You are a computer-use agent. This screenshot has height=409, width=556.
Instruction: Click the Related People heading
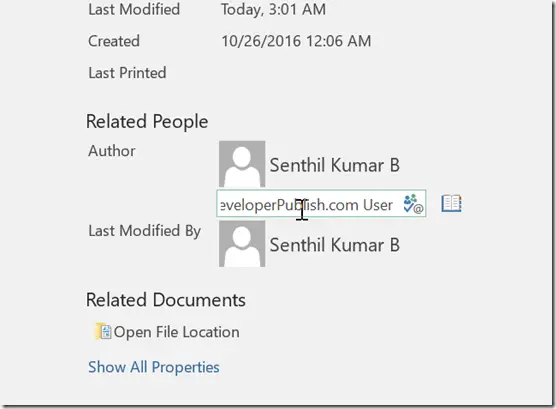[147, 122]
